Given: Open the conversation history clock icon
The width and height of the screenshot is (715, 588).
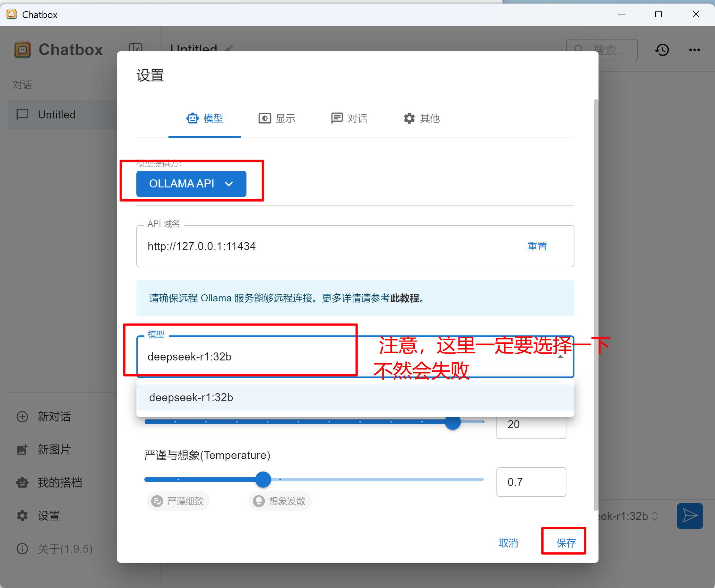Looking at the screenshot, I should (661, 50).
